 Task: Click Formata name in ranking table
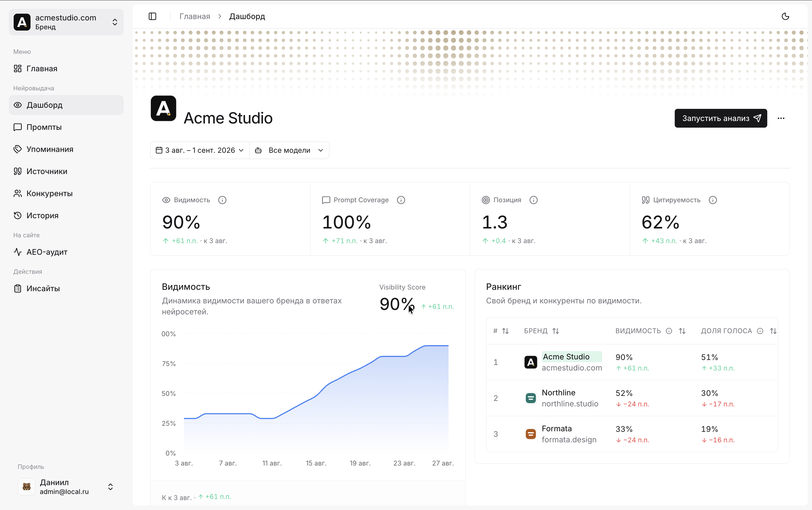[557, 428]
